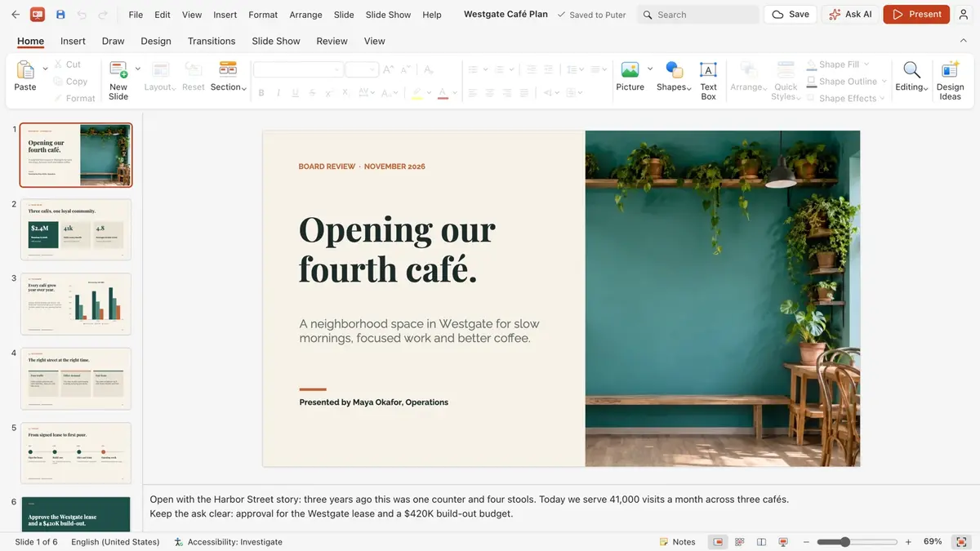Copy the selection
Screen dimensions: 980x551
[x=70, y=82]
